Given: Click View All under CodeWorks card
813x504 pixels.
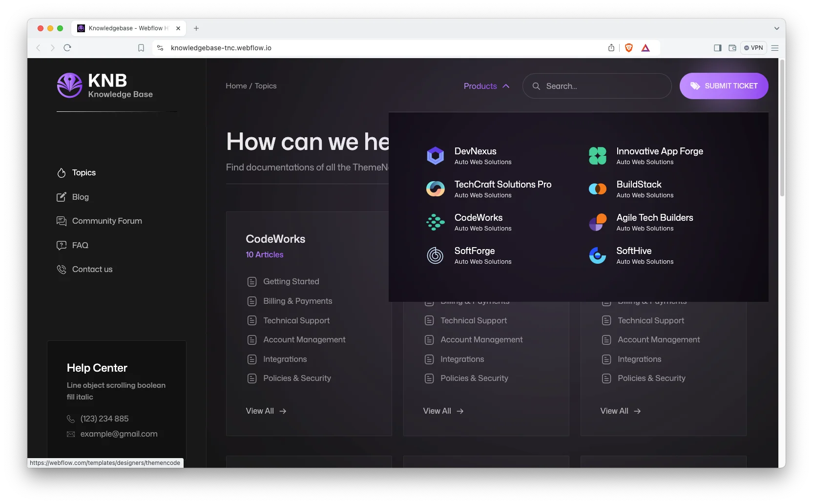Looking at the screenshot, I should pos(266,411).
